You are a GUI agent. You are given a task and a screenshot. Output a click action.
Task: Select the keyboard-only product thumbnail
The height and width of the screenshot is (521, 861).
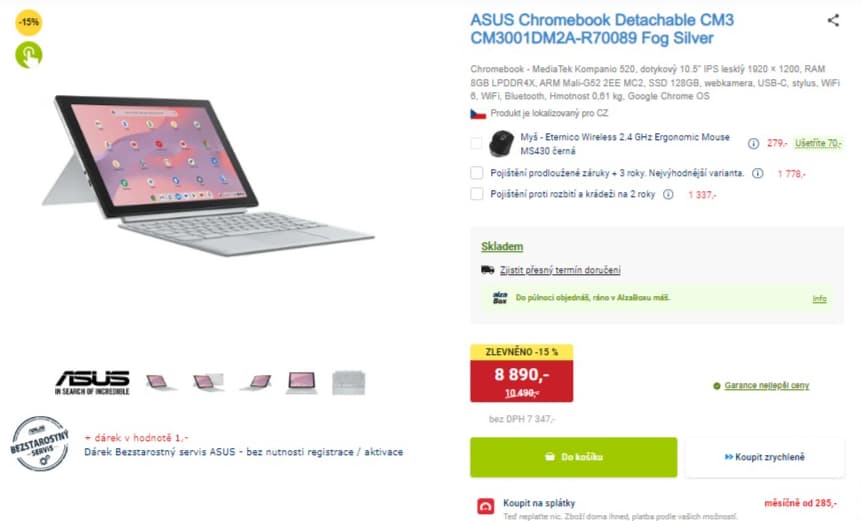coord(349,381)
